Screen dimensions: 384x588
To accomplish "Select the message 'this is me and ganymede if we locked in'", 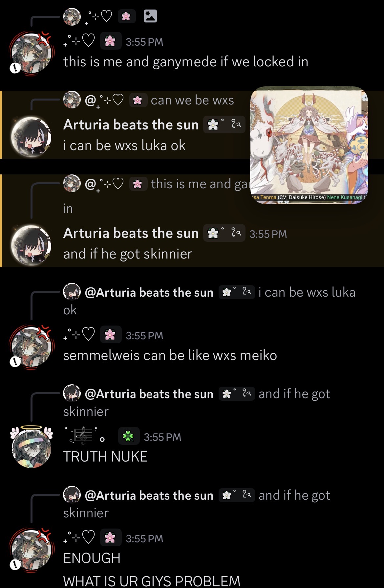I will 186,62.
